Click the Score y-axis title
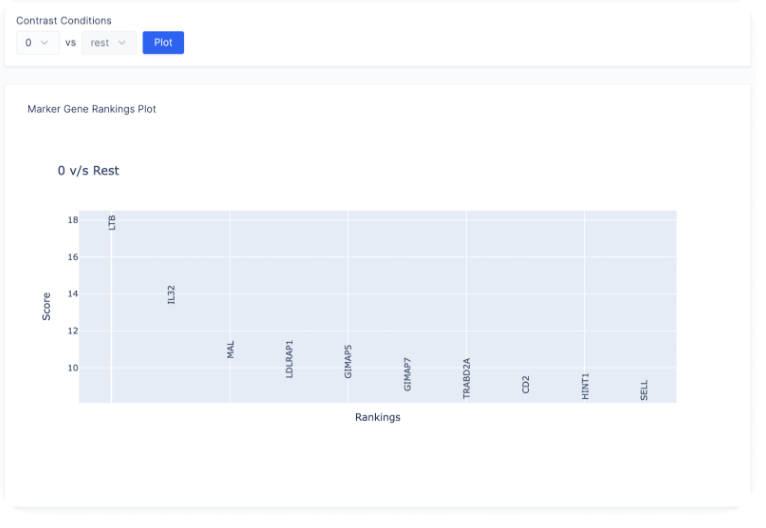Screen dimensions: 766x528 46,307
